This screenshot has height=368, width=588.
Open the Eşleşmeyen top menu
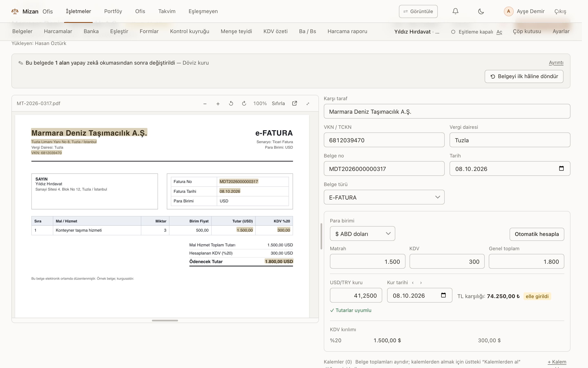[203, 11]
